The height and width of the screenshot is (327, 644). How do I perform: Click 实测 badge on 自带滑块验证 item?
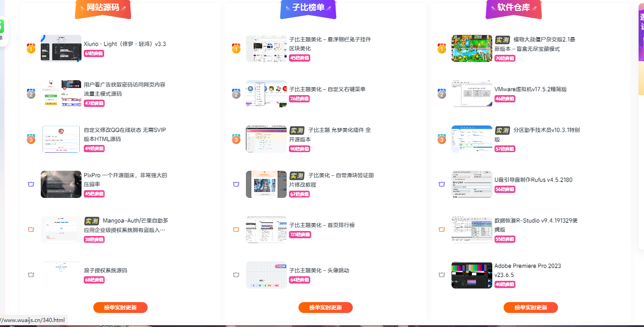(297, 176)
